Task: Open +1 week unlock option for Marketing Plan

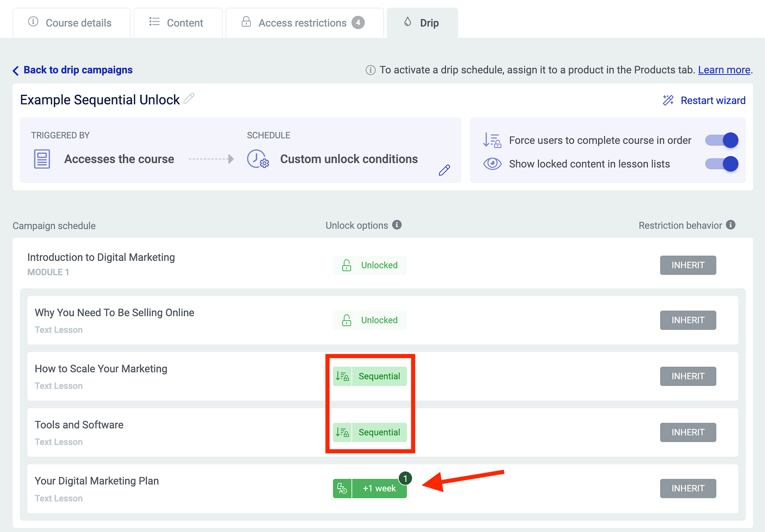Action: click(379, 489)
